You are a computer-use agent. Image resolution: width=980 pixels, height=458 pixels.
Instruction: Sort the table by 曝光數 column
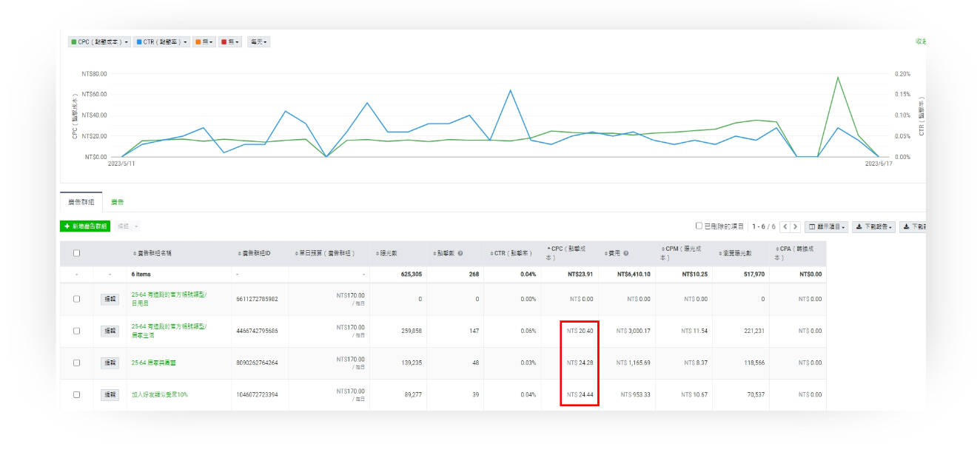pyautogui.click(x=386, y=253)
